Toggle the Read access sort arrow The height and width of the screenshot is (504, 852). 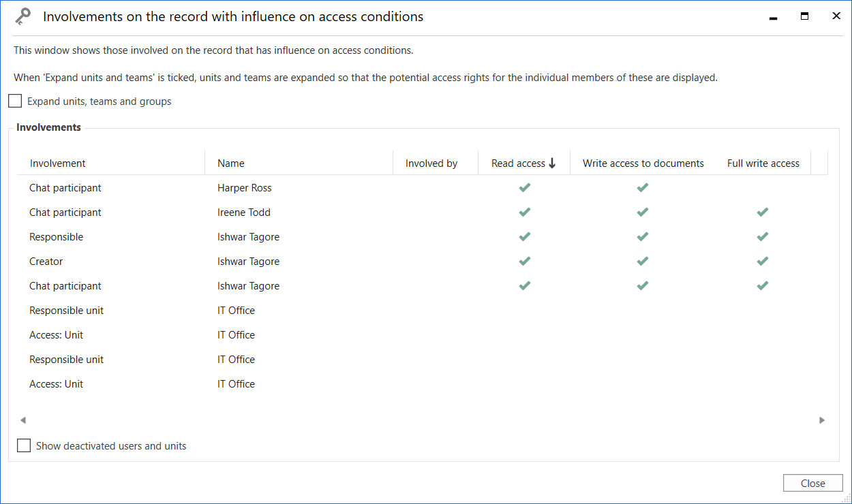click(552, 163)
